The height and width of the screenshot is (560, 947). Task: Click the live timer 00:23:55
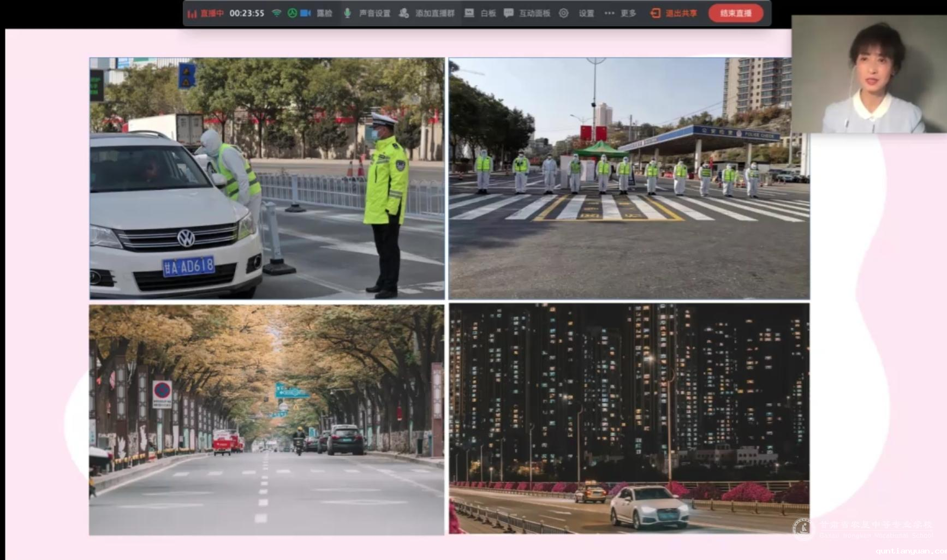[247, 13]
